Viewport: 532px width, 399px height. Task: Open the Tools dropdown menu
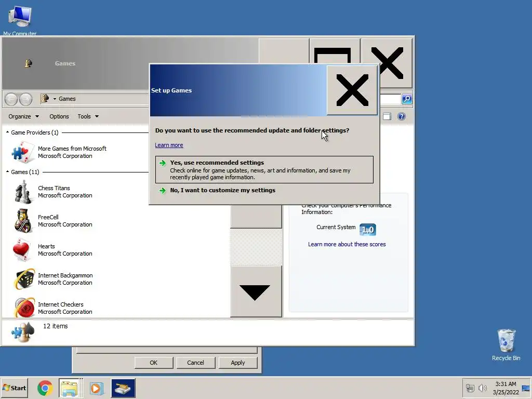coord(88,116)
